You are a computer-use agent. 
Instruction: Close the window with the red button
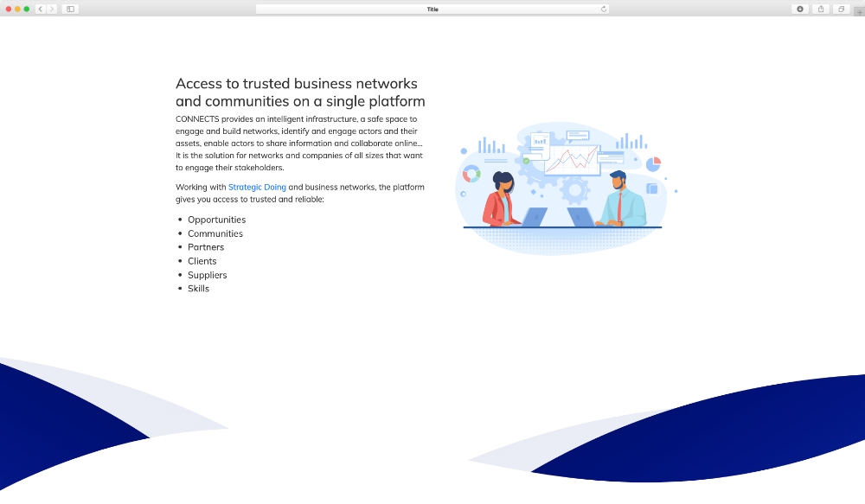pos(9,9)
